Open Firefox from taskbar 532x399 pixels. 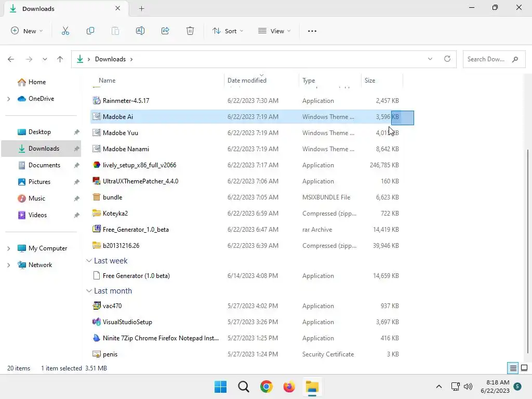289,387
